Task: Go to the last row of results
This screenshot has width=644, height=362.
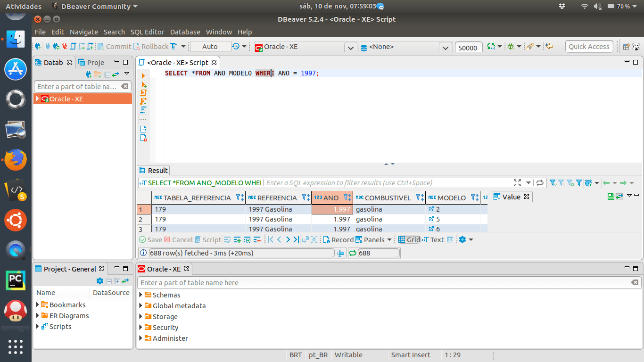Action: (296, 240)
